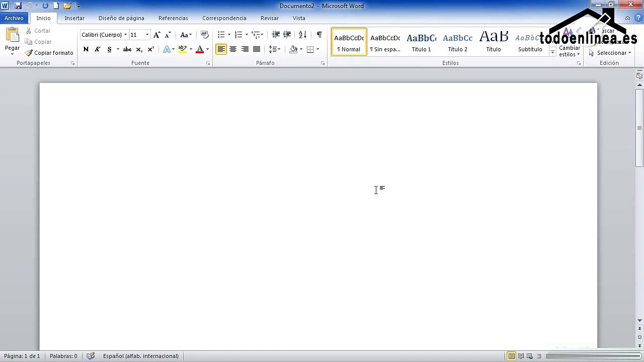Viewport: 644px width, 362px height.
Task: Clear formatting with the eraser icon
Action: tap(205, 35)
